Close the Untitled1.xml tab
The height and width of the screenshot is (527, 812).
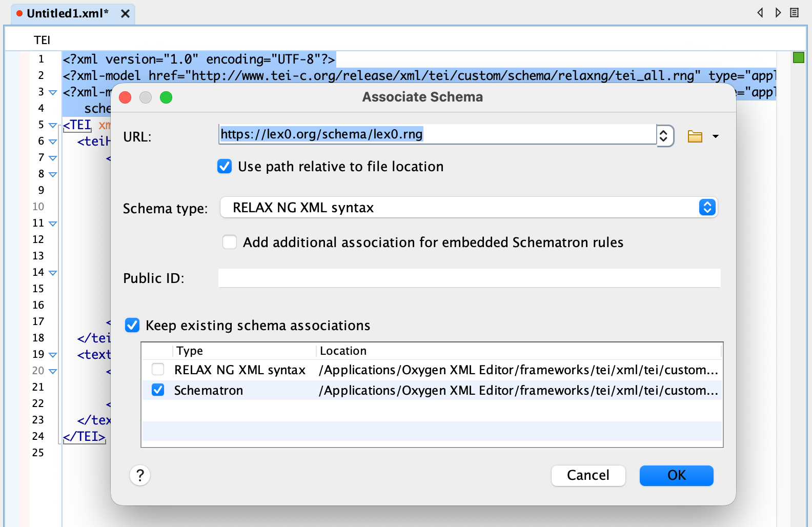click(x=125, y=14)
